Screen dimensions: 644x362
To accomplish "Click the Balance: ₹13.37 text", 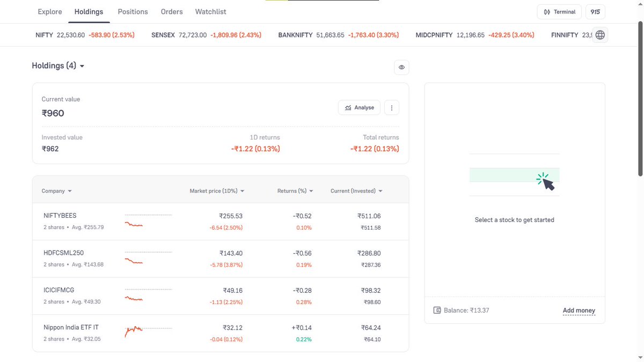I will coord(466,311).
